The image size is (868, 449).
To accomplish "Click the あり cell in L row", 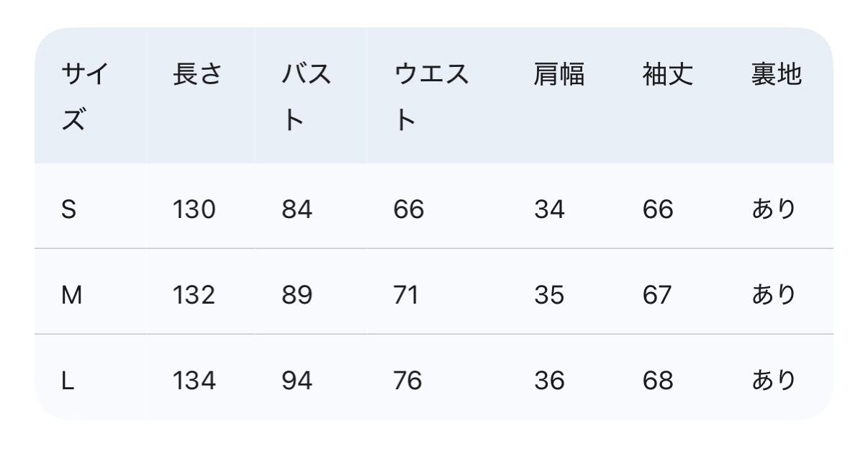I will pyautogui.click(x=774, y=381).
